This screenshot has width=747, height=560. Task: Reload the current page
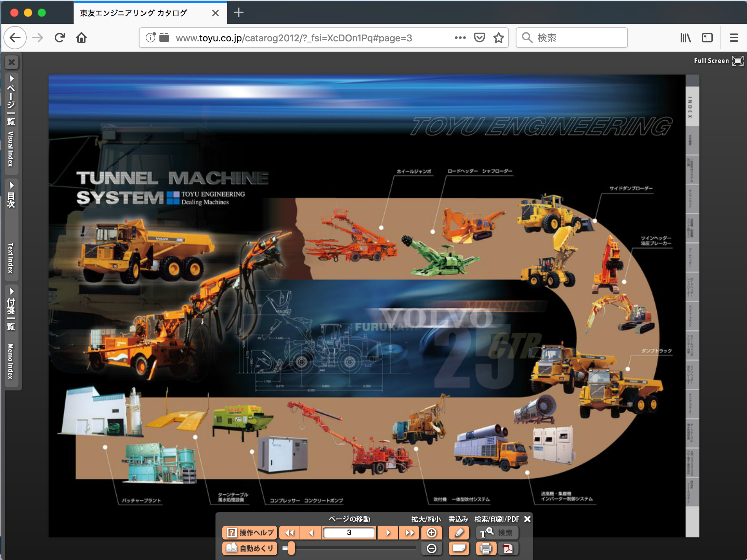point(60,38)
